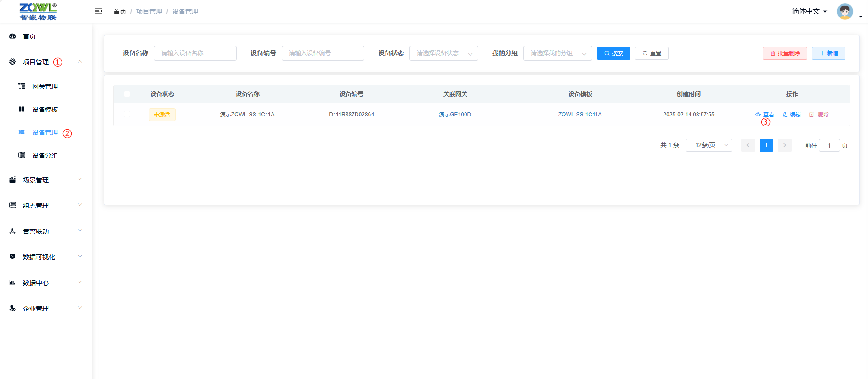This screenshot has height=379, width=868.
Task: Click the pencil edit icon for 编辑
Action: tap(785, 115)
